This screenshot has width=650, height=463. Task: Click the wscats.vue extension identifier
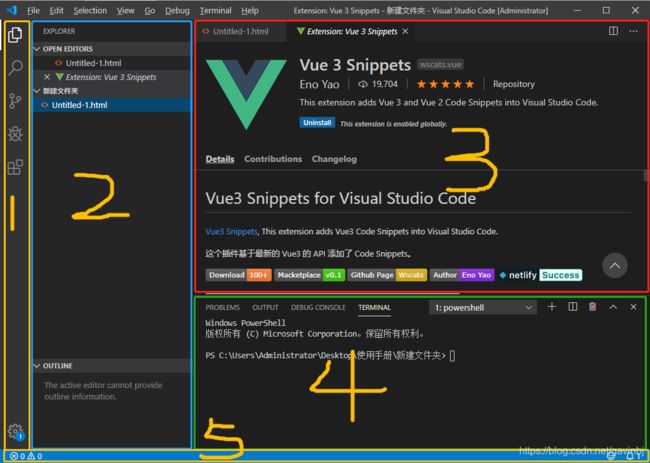(x=440, y=65)
